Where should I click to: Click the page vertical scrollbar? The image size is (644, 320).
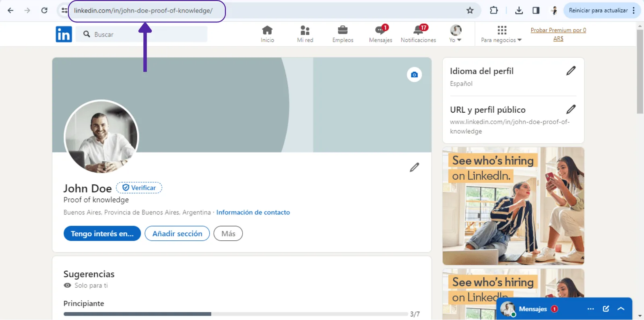click(640, 72)
